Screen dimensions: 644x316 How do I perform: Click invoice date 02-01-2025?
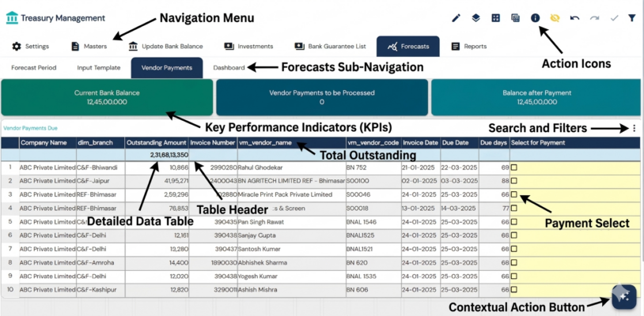[x=421, y=181]
